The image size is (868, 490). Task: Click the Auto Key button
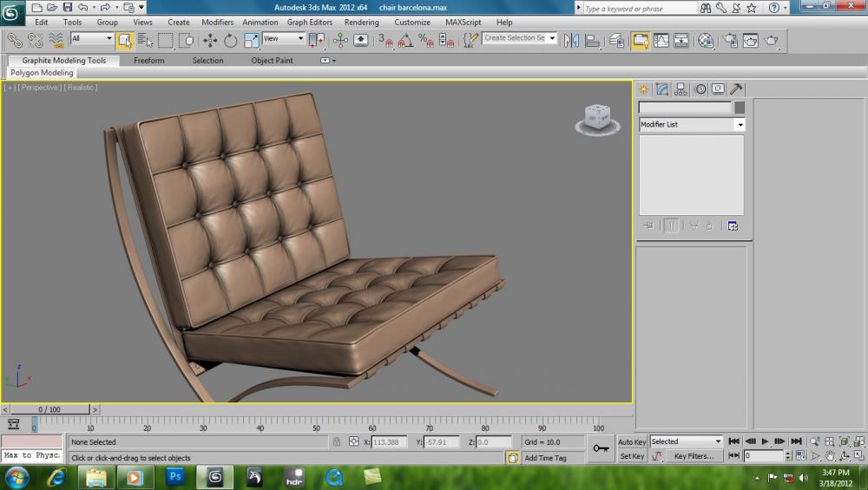click(x=632, y=442)
